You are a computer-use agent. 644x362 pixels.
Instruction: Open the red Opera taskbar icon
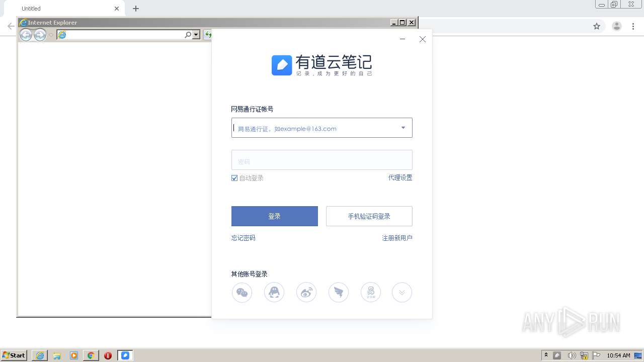[108, 355]
